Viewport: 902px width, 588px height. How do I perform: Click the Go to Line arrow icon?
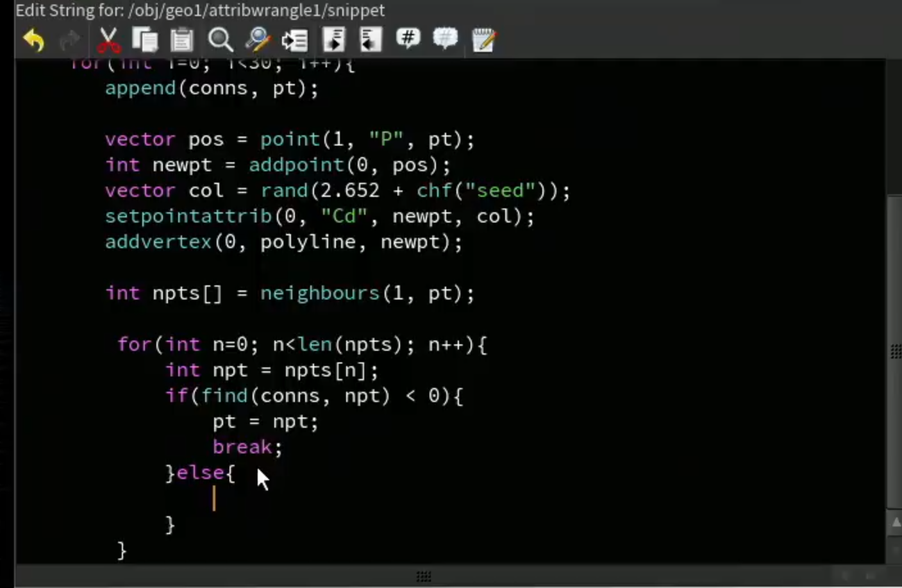click(x=294, y=40)
